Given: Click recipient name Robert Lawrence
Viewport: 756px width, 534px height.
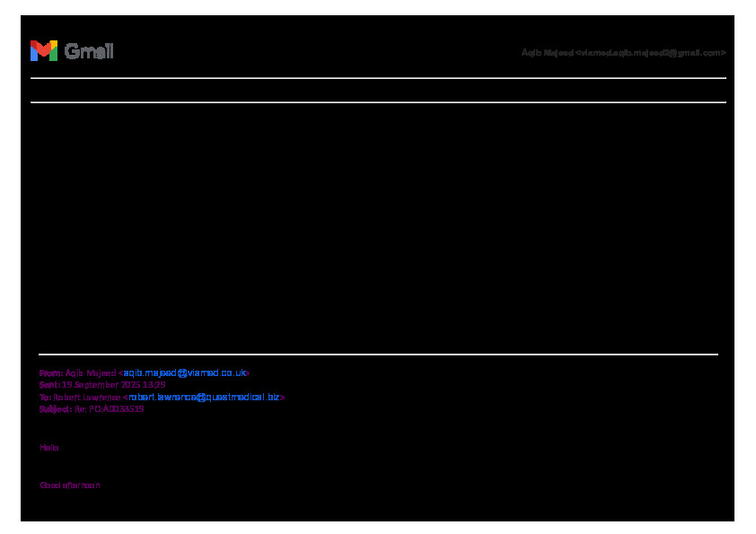Looking at the screenshot, I should [x=86, y=397].
